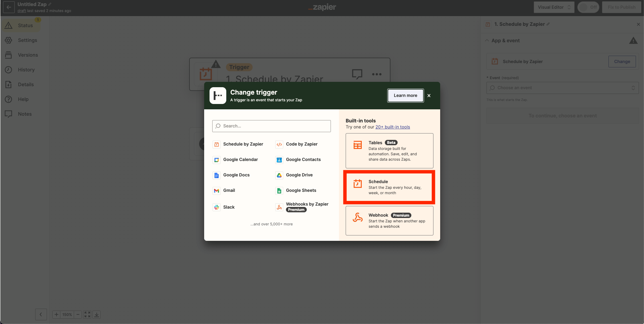
Task: Select Webhooks by Zapier premium app
Action: click(302, 207)
